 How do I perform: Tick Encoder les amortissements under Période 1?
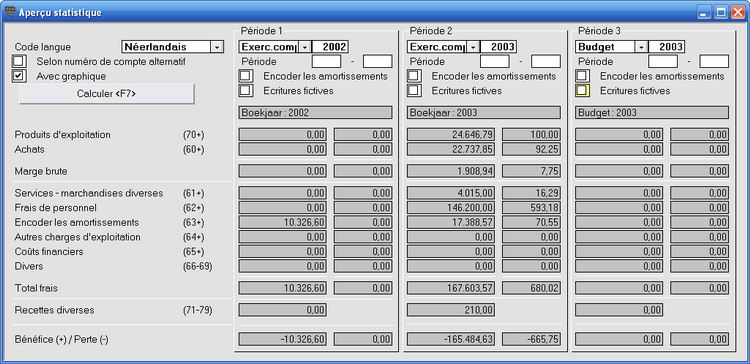click(x=246, y=76)
